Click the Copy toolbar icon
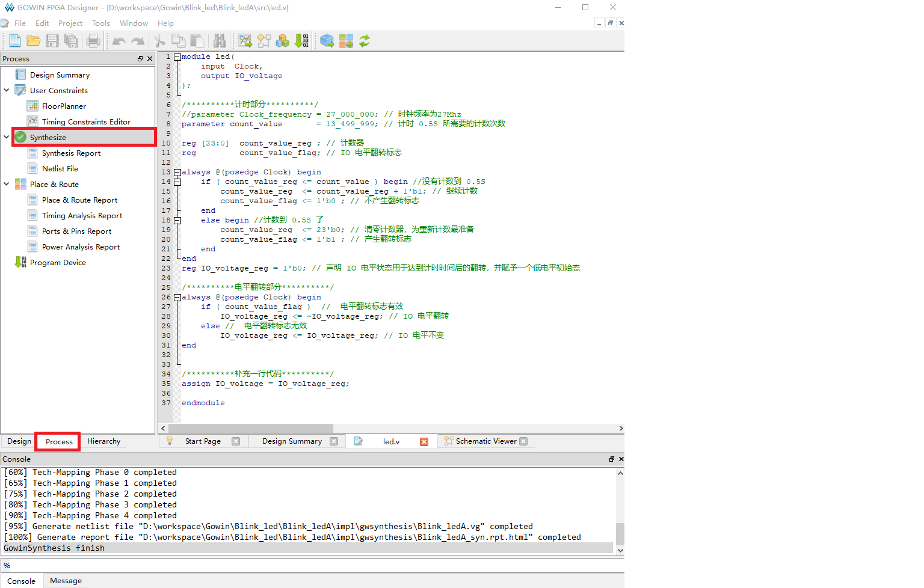The height and width of the screenshot is (588, 924). pyautogui.click(x=178, y=40)
